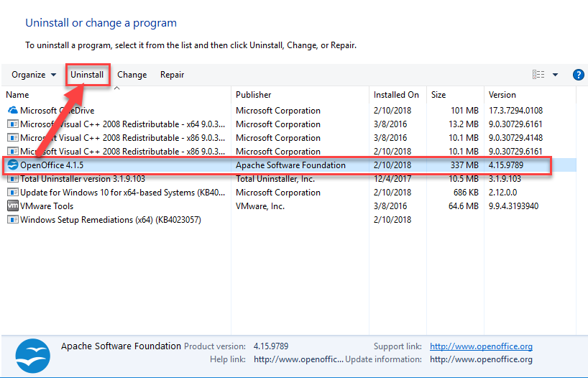Viewport: 588px width, 378px height.
Task: Click the 12/4/2017 installed date cell
Action: pos(392,179)
